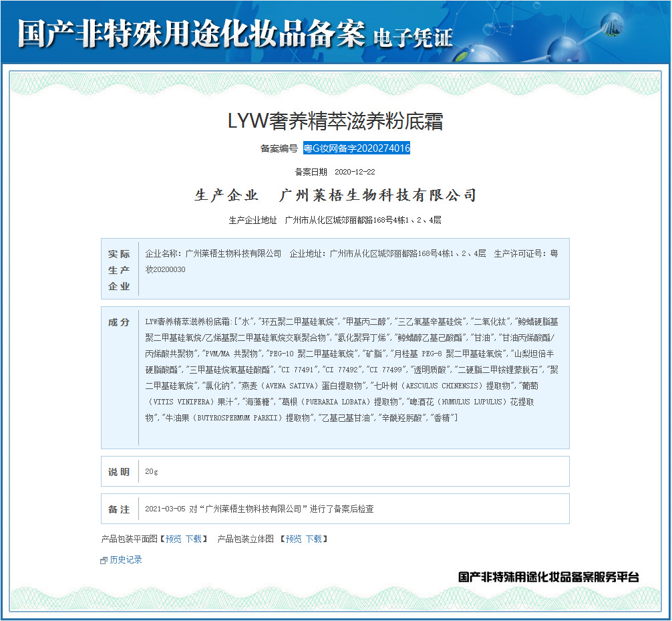Screen dimensions: 672x621
Task: Click the 生产企业地址 address line
Action: (x=335, y=220)
